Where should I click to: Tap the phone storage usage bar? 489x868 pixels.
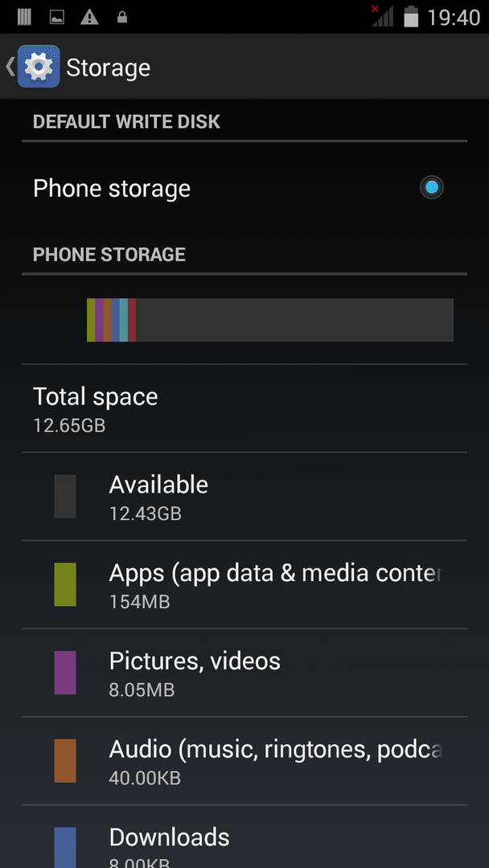pos(270,320)
